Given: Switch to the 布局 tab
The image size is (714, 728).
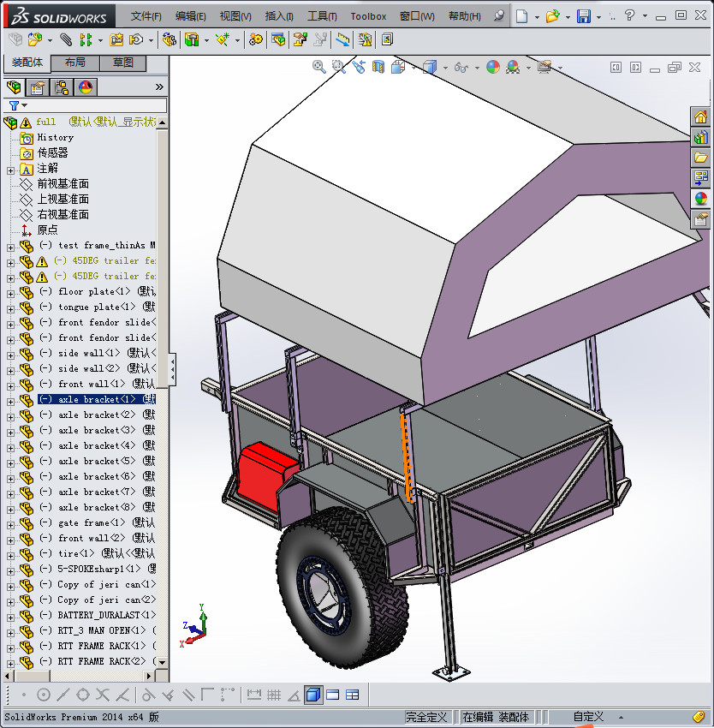Looking at the screenshot, I should (x=74, y=63).
